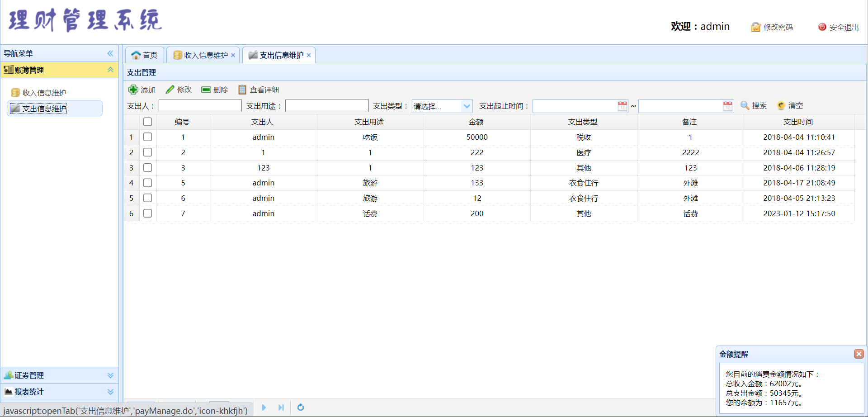This screenshot has width=868, height=417.
Task: Click the start date input field
Action: tap(575, 106)
